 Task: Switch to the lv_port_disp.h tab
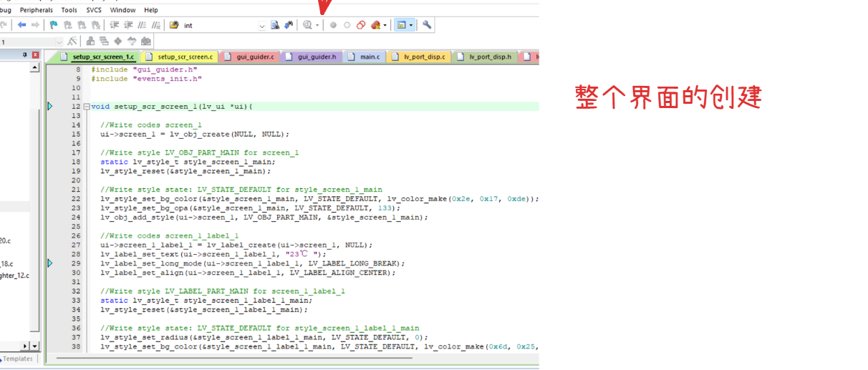pos(485,57)
